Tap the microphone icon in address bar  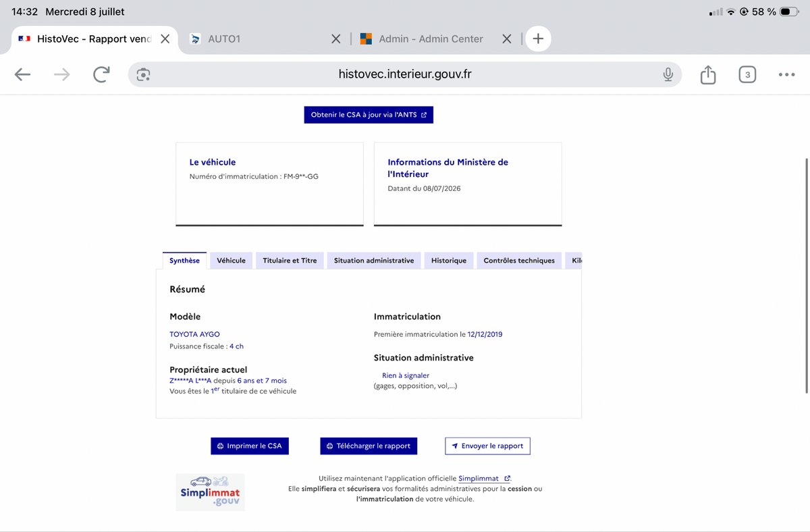668,74
